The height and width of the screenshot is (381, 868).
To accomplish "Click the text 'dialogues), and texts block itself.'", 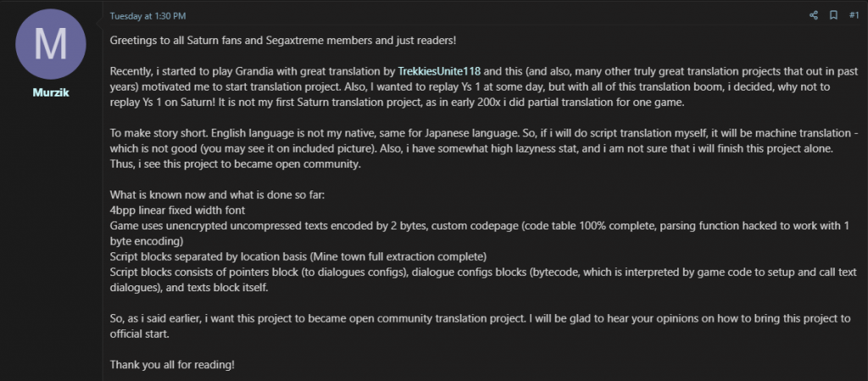I will tap(189, 288).
